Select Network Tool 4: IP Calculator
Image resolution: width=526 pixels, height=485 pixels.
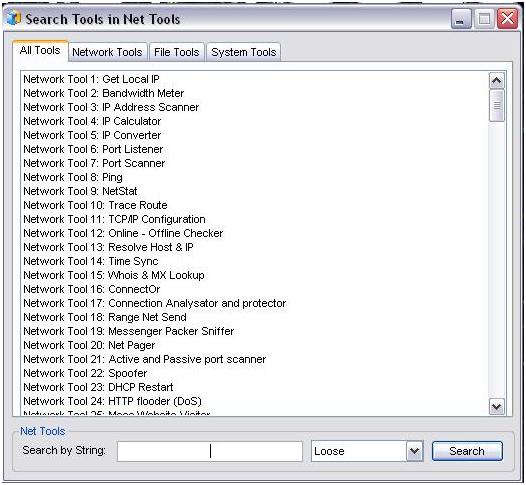tap(92, 121)
